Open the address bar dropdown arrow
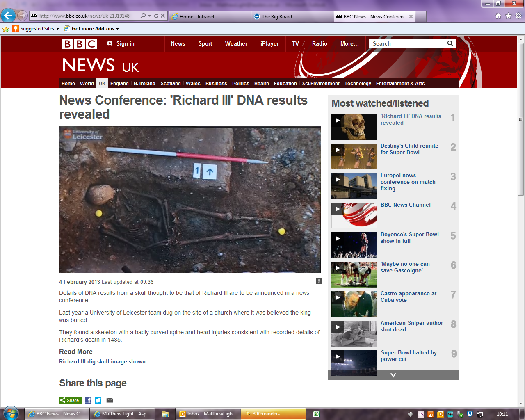Viewport: 525px width, 420px height. tap(150, 16)
